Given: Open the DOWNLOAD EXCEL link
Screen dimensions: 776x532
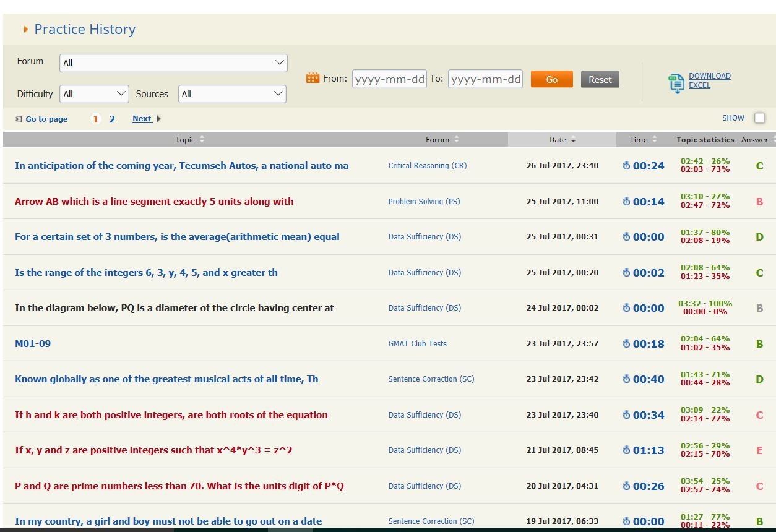Looking at the screenshot, I should pyautogui.click(x=709, y=80).
